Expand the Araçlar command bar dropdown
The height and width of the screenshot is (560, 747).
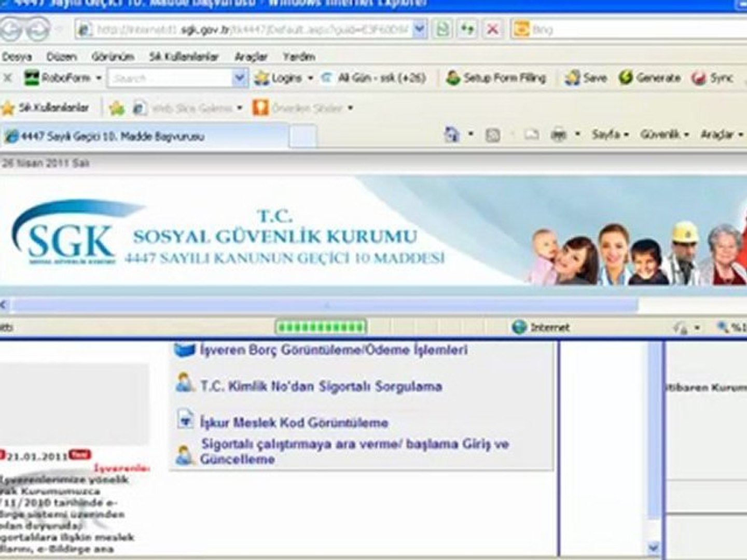click(722, 135)
